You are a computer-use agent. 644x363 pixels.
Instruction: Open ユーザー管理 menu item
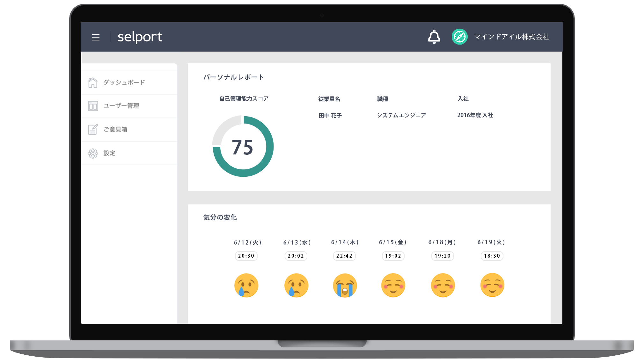(x=129, y=106)
